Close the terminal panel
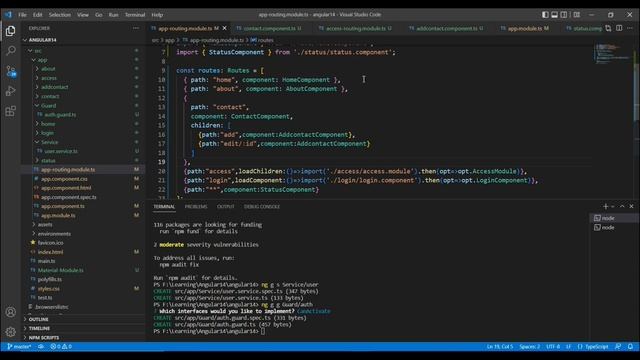Image resolution: width=640 pixels, height=360 pixels. pos(631,207)
